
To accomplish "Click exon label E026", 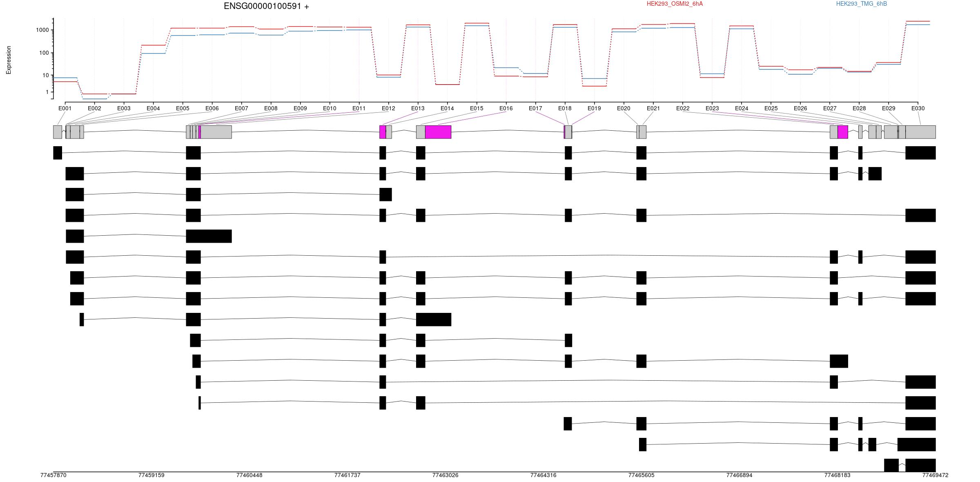I will click(x=800, y=108).
